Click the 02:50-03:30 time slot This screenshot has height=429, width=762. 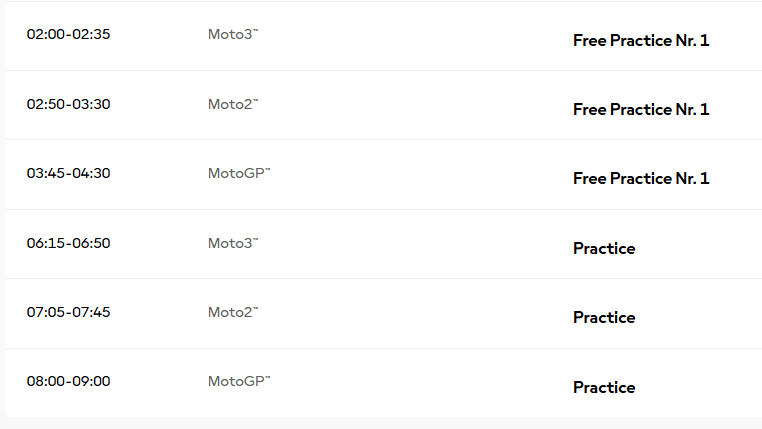coord(69,104)
